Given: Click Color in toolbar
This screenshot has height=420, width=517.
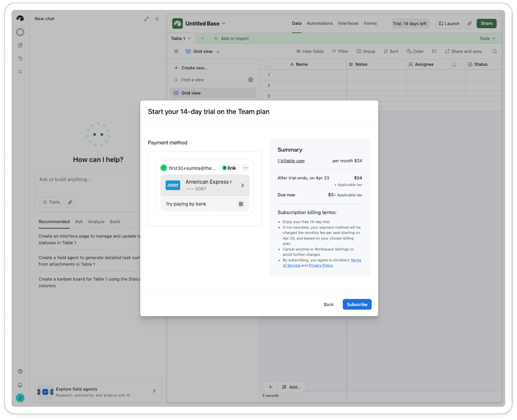Looking at the screenshot, I should tap(415, 51).
